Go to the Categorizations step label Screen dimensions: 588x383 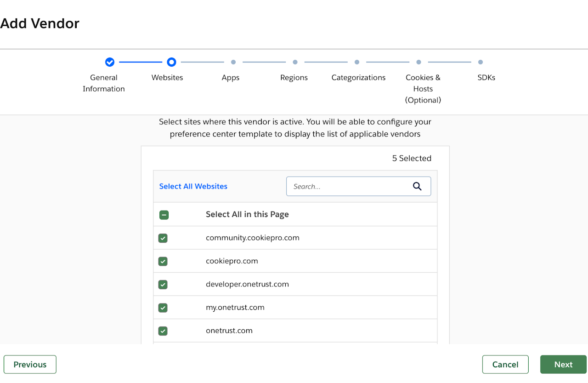pos(359,78)
